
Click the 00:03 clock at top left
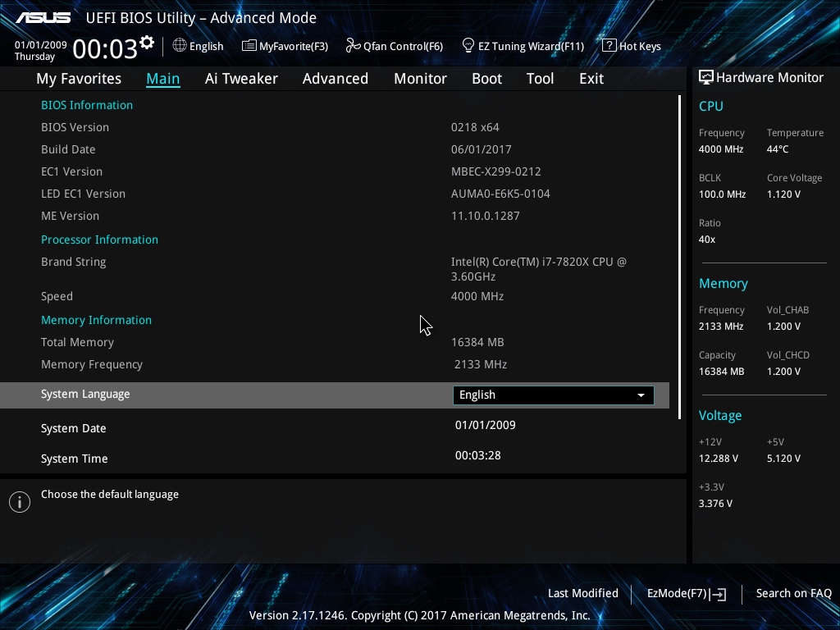pos(105,49)
